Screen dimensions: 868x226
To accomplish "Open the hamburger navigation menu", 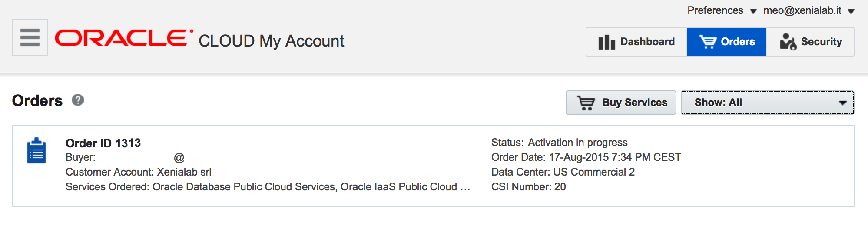I will (x=30, y=37).
